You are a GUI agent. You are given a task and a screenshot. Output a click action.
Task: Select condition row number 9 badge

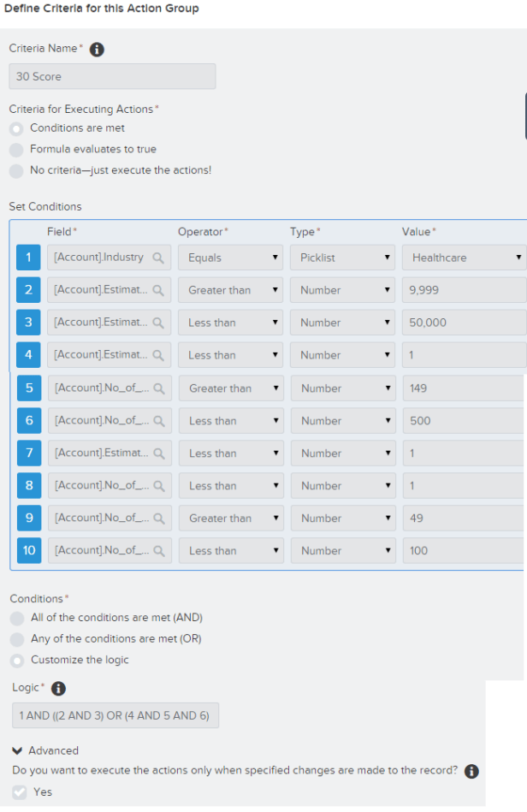point(29,519)
